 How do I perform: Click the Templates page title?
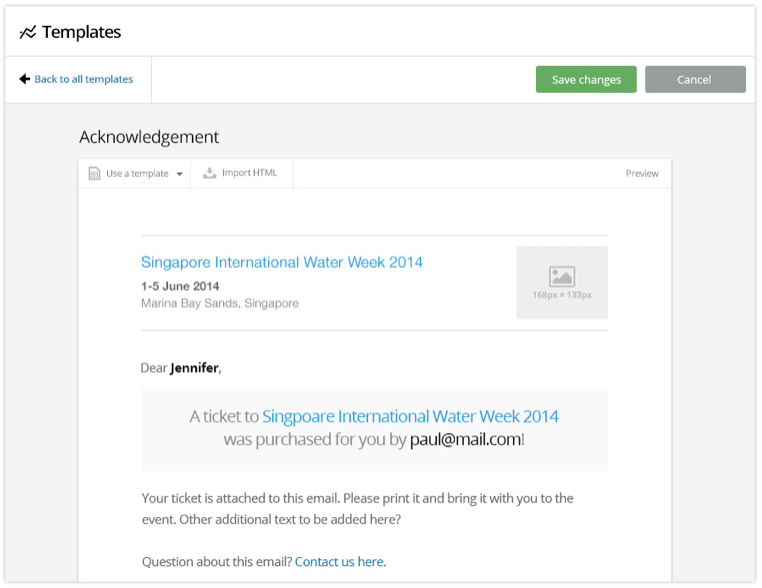[x=81, y=32]
